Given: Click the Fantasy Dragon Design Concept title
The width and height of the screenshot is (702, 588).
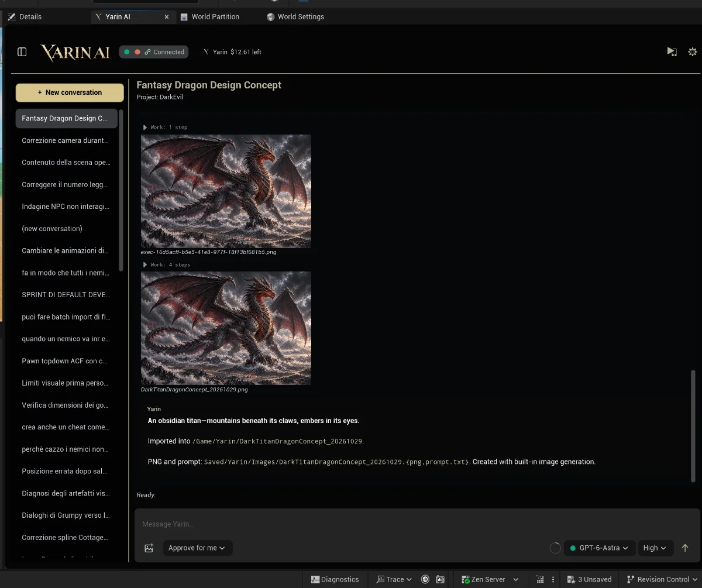Looking at the screenshot, I should [x=209, y=85].
